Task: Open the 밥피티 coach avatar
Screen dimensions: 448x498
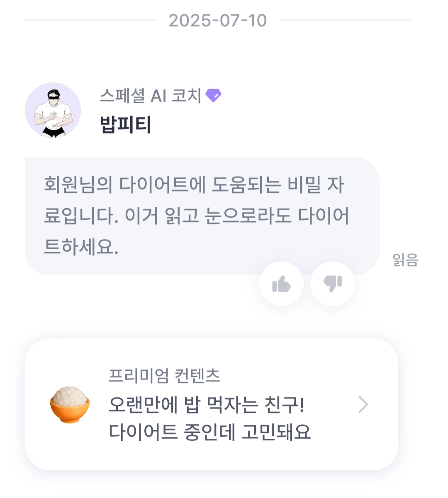Action: pos(53,110)
